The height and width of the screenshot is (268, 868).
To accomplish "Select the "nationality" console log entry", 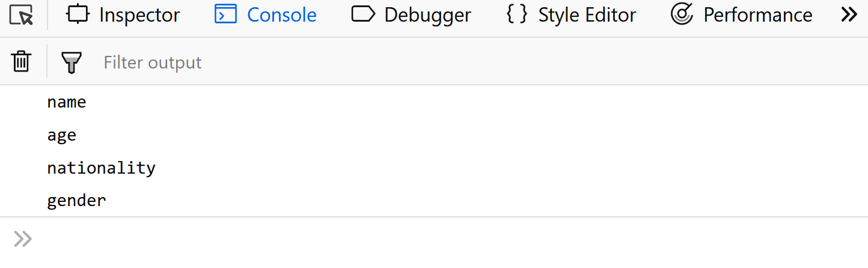I will pyautogui.click(x=101, y=168).
